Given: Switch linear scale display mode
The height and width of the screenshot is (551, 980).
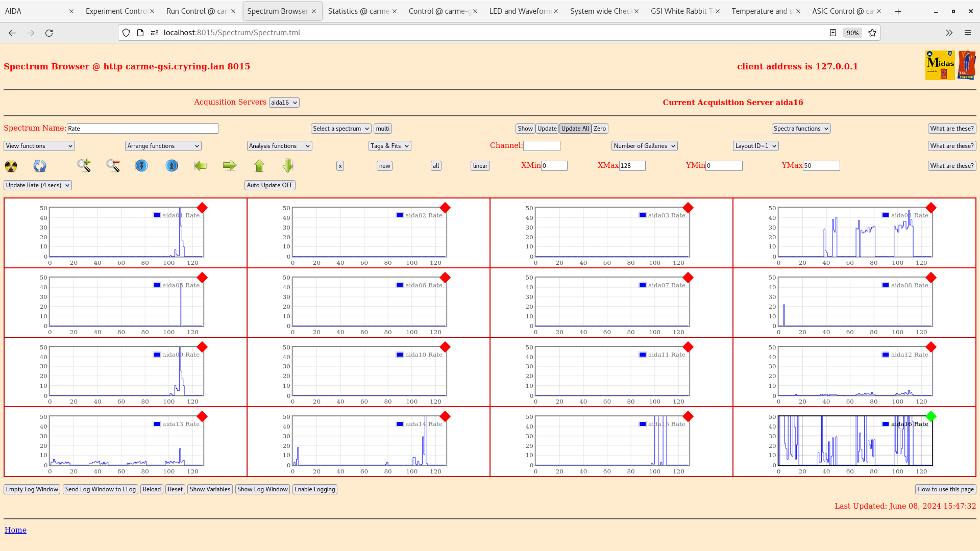Looking at the screenshot, I should tap(480, 165).
